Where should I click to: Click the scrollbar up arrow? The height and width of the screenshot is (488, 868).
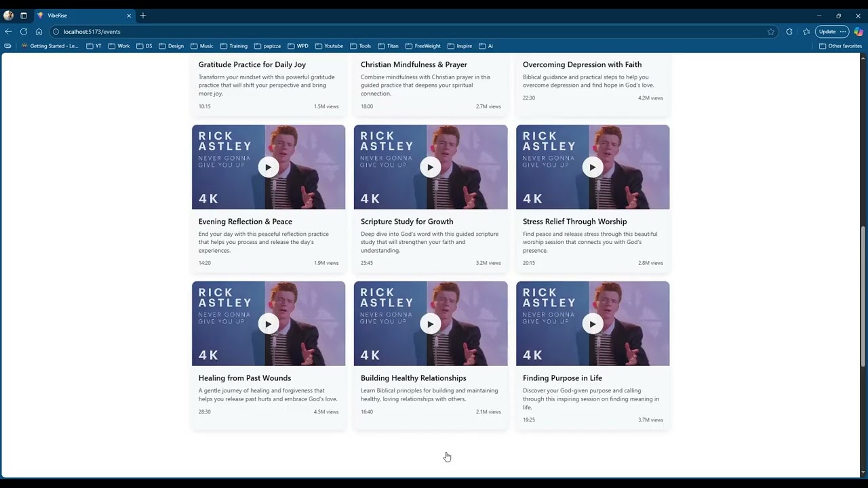point(863,58)
